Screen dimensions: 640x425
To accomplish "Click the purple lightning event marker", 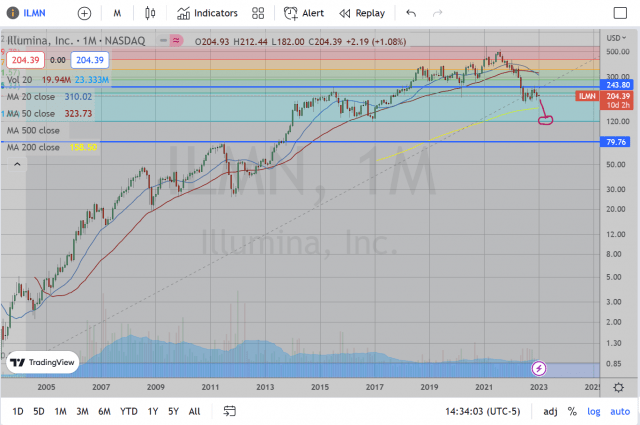I will coord(539,369).
